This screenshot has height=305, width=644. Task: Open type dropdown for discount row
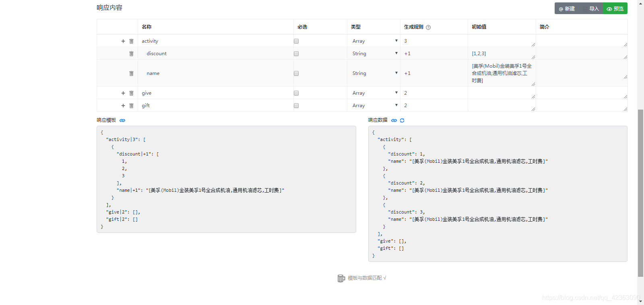[374, 54]
